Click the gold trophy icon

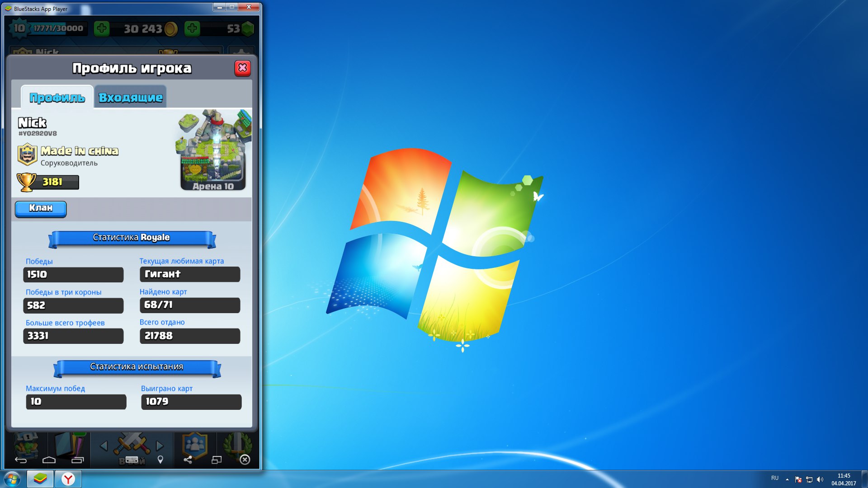point(26,182)
